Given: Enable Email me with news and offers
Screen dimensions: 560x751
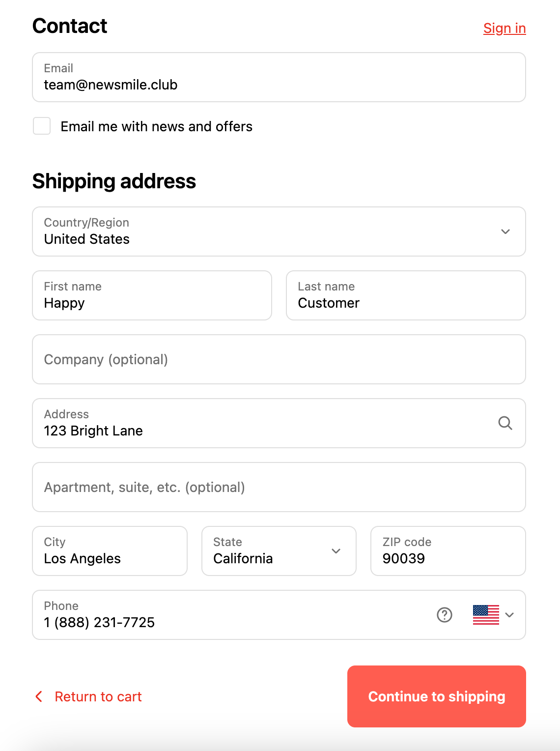Looking at the screenshot, I should [42, 126].
